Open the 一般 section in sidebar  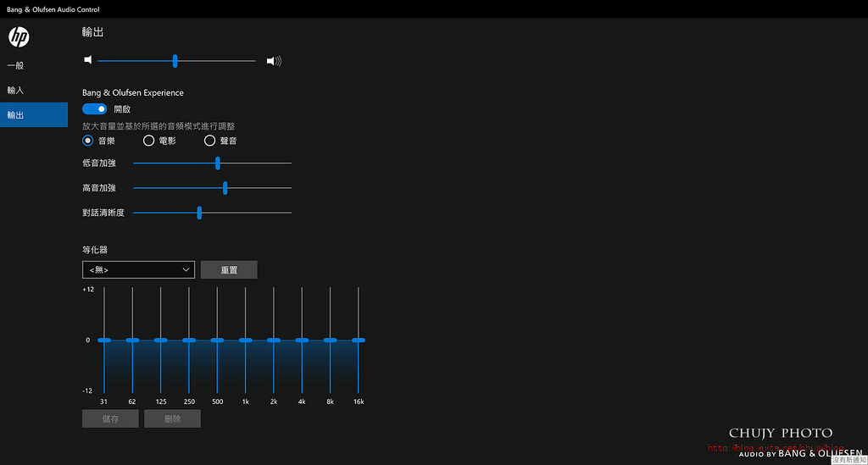34,65
